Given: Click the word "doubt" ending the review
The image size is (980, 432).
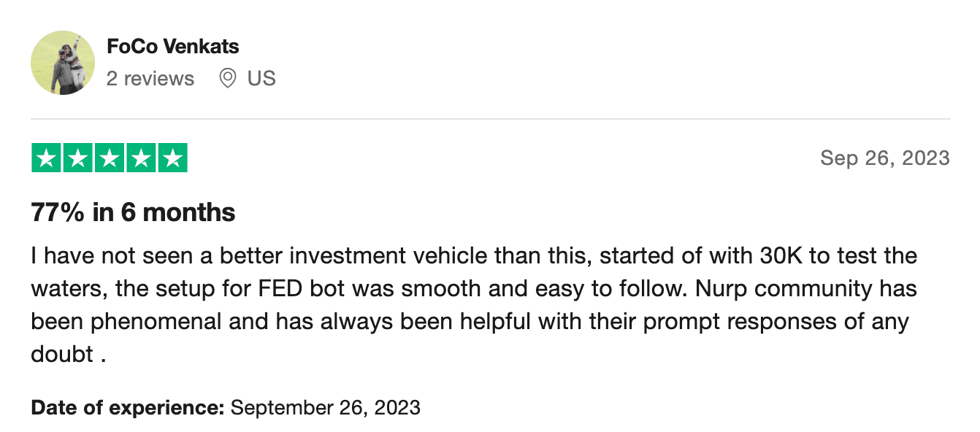Looking at the screenshot, I should tap(62, 354).
